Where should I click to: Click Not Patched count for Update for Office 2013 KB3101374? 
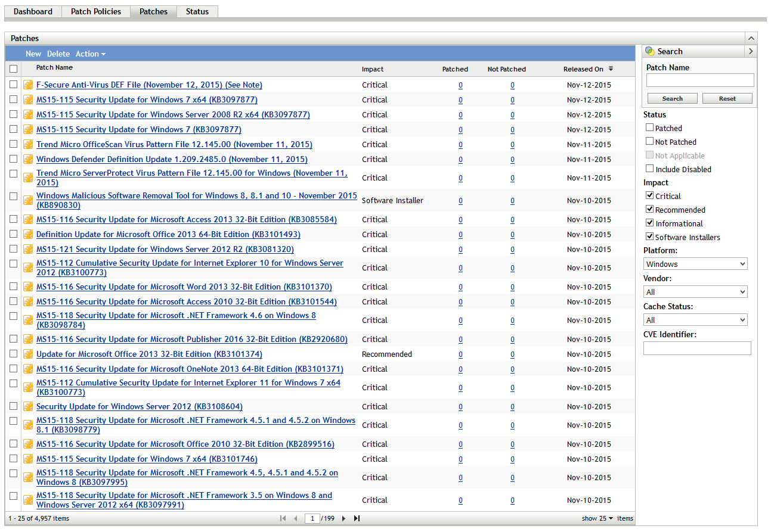(x=512, y=354)
